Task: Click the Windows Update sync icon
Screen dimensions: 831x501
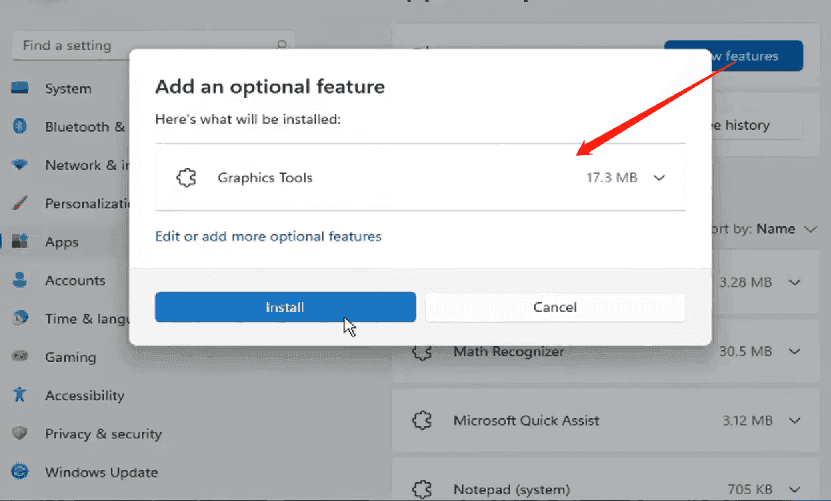Action: (x=20, y=471)
